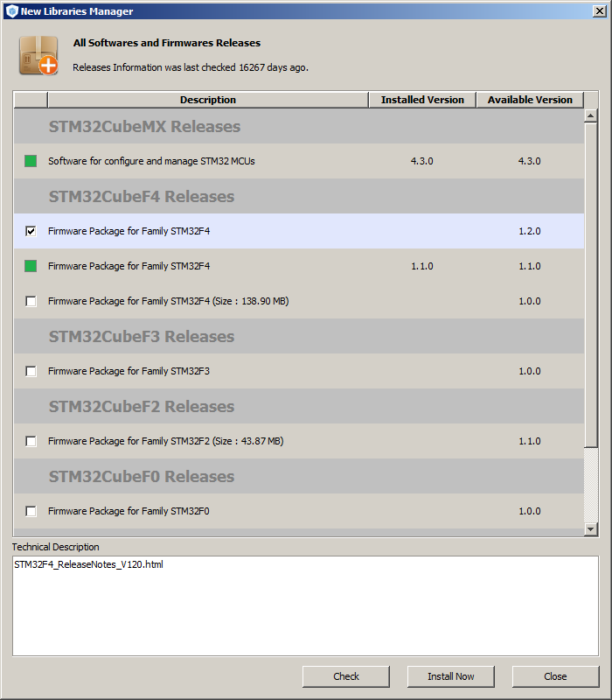Check the STM32F4 138.90 MB firmware package
The image size is (612, 700).
click(31, 301)
